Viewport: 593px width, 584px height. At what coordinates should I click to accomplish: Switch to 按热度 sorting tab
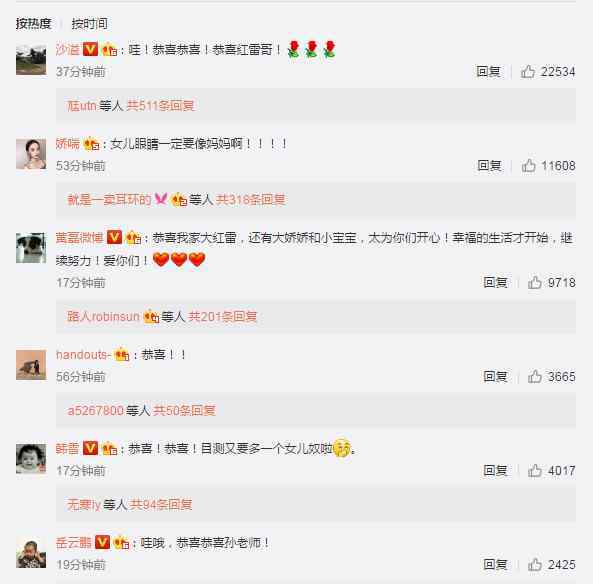pyautogui.click(x=33, y=23)
